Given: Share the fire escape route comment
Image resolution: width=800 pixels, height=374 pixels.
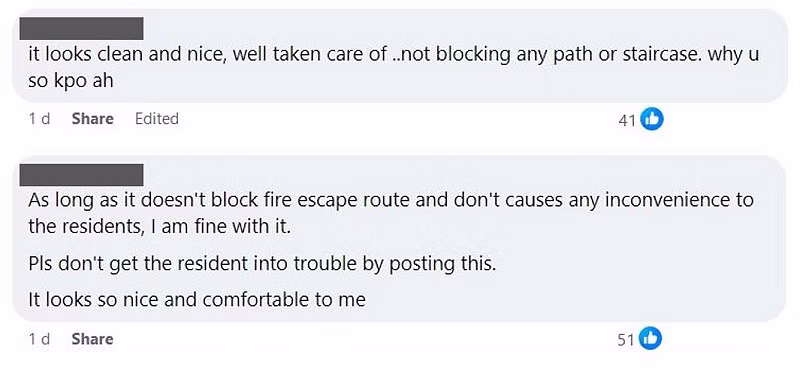Looking at the screenshot, I should click(x=92, y=339).
